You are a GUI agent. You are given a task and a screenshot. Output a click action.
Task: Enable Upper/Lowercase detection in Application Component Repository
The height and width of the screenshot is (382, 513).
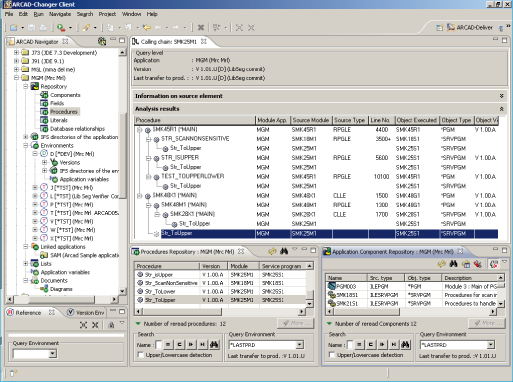(x=332, y=355)
